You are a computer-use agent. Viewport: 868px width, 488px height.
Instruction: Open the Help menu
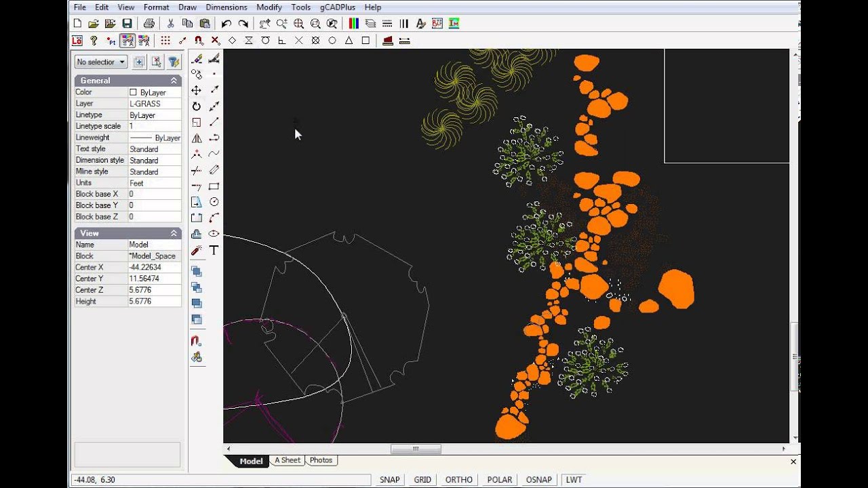[x=373, y=7]
